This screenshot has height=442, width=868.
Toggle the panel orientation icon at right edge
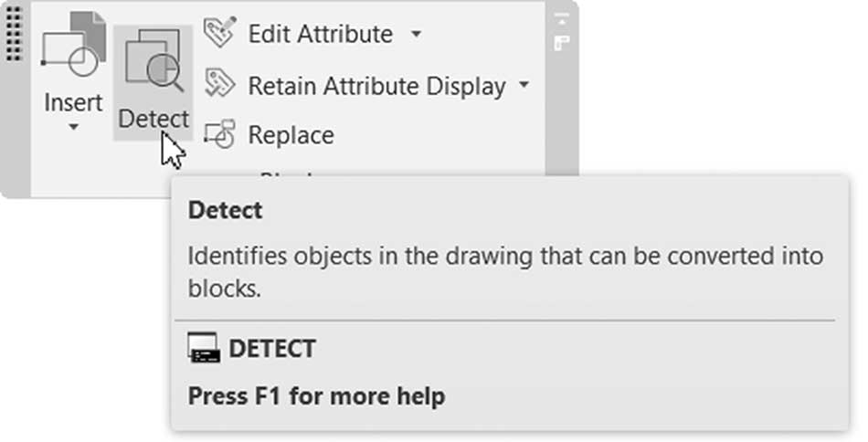(561, 43)
